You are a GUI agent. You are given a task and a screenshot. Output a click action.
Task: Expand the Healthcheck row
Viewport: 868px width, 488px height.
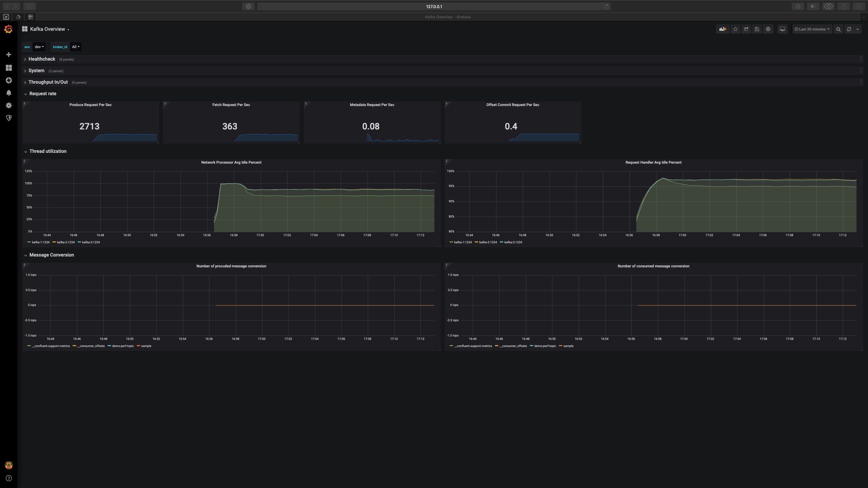coord(41,59)
